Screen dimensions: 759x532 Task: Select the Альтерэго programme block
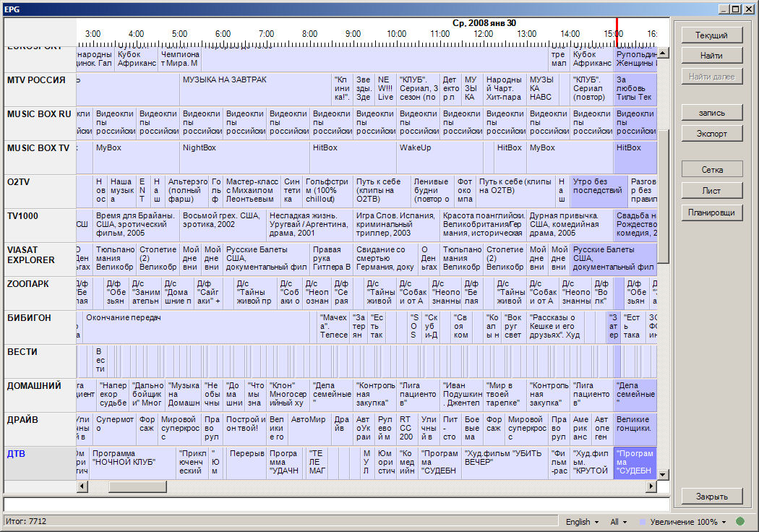[186, 192]
